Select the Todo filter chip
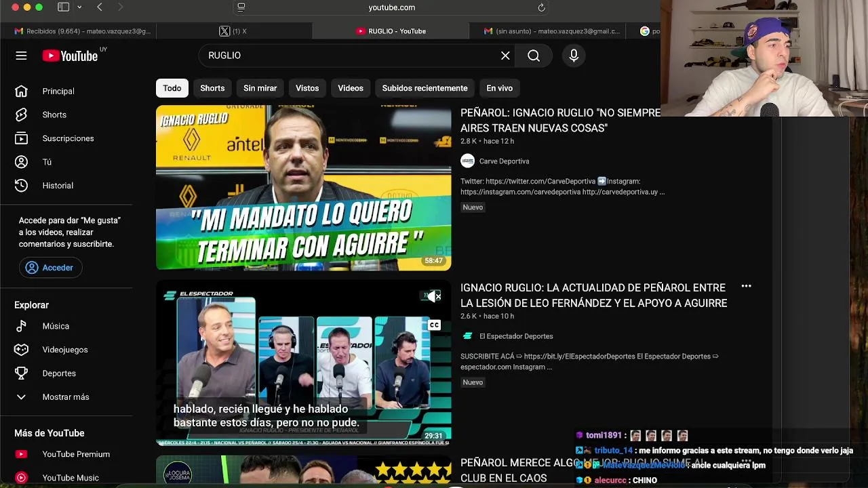The image size is (868, 488). 172,88
